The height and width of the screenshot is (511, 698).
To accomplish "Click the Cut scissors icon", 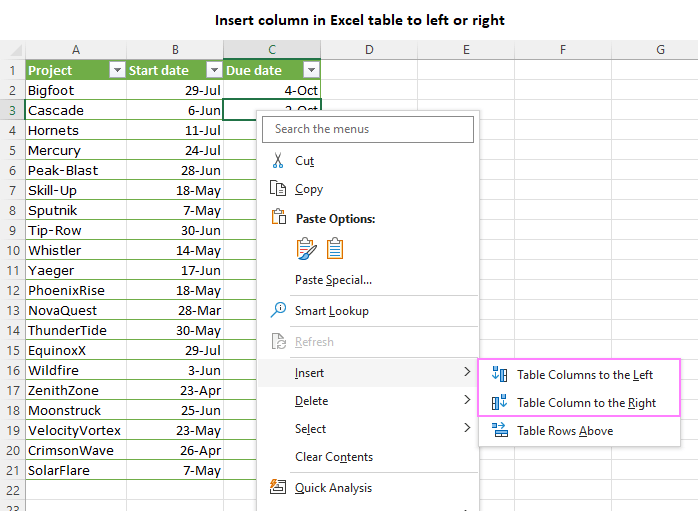I will pyautogui.click(x=278, y=160).
